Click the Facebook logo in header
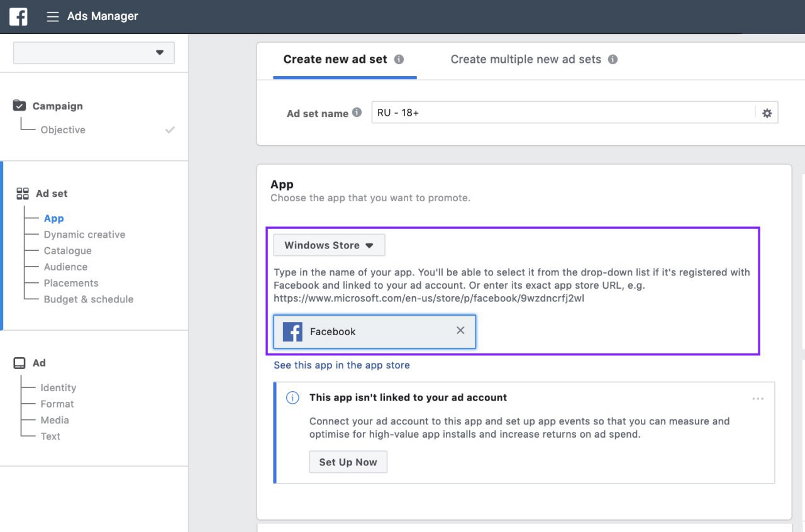The height and width of the screenshot is (532, 805). [18, 16]
